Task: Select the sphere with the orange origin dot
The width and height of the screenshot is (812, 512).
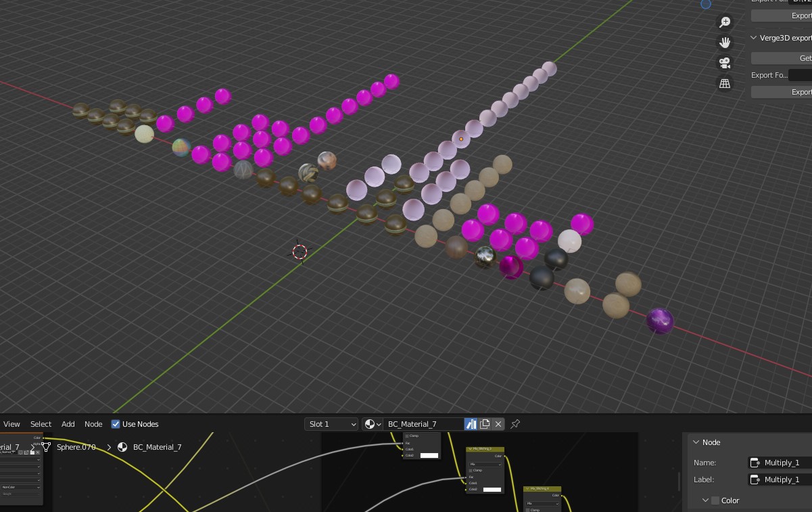Action: pos(461,139)
